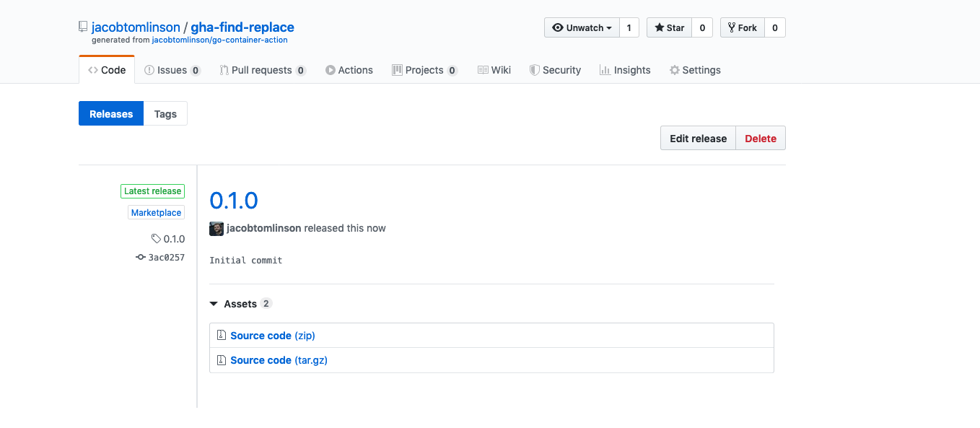
Task: Click the Edit release button
Action: click(x=697, y=138)
